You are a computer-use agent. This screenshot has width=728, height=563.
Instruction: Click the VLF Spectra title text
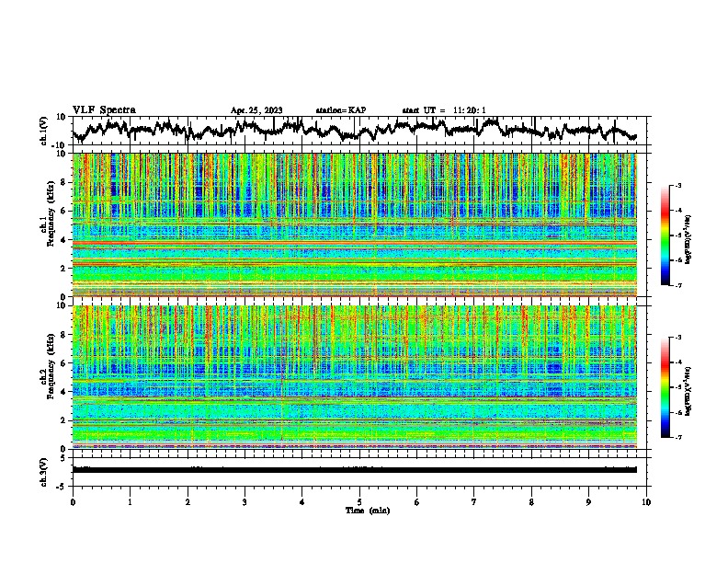(104, 109)
